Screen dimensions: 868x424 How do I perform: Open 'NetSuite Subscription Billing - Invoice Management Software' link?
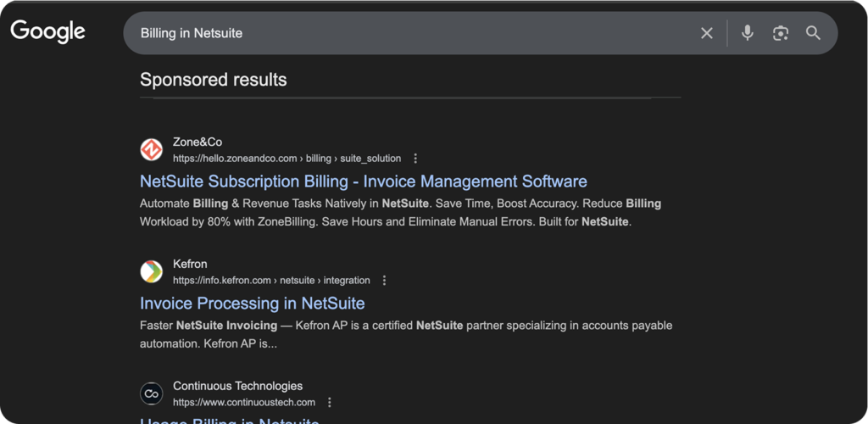click(x=363, y=181)
